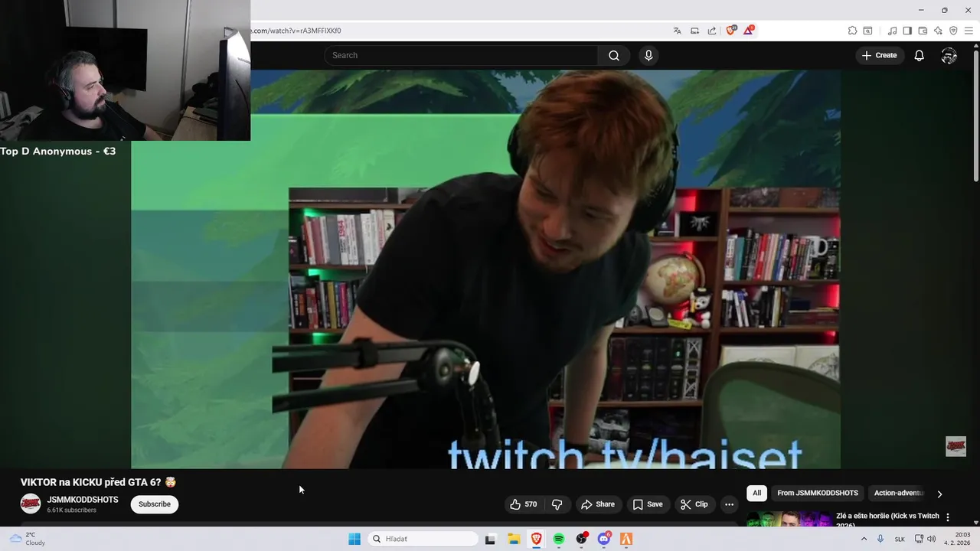
Task: Select the 'All' filter chip
Action: click(756, 494)
